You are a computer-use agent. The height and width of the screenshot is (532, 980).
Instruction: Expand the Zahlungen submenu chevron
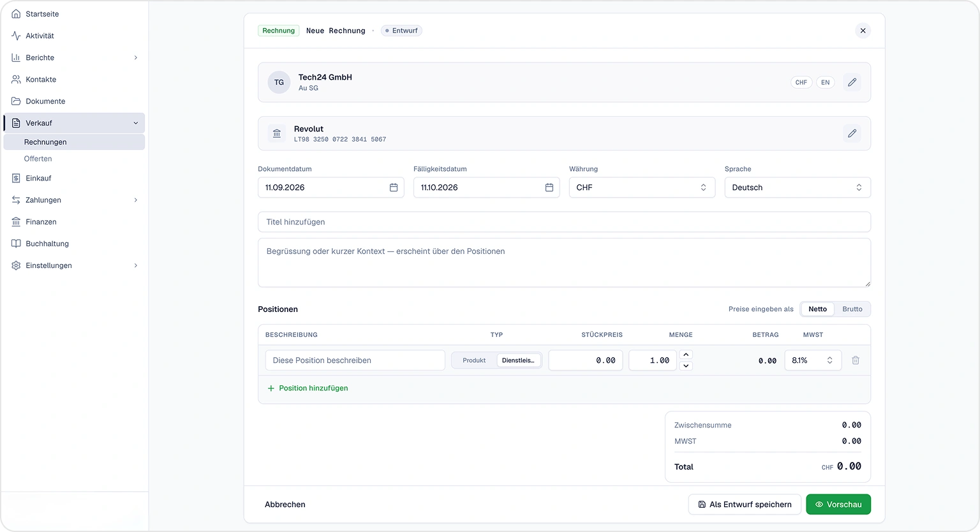click(136, 200)
